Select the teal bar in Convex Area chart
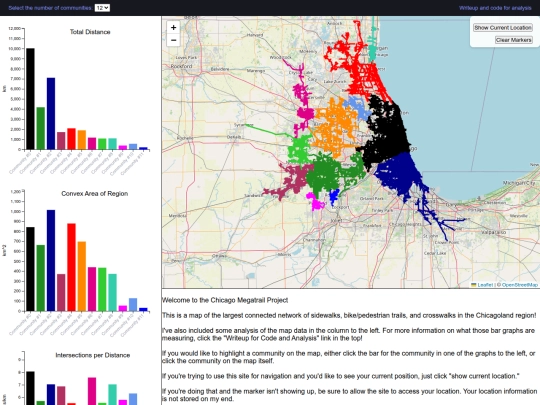540x405 pixels. [x=112, y=292]
